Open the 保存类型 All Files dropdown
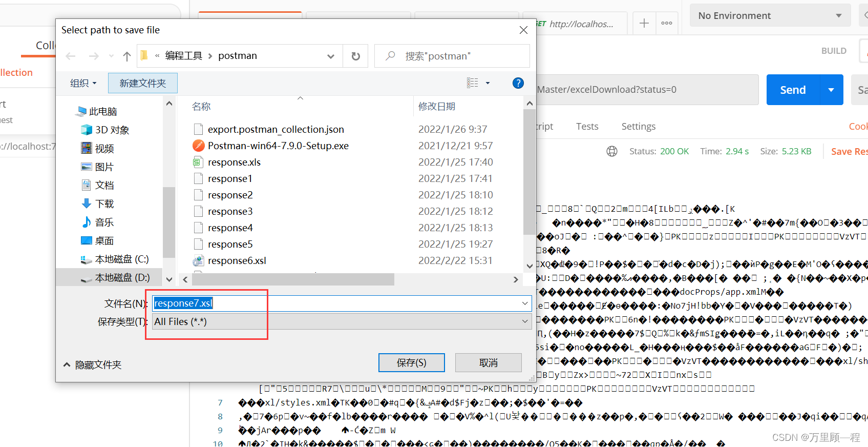Viewport: 868px width, 447px height. pos(342,321)
